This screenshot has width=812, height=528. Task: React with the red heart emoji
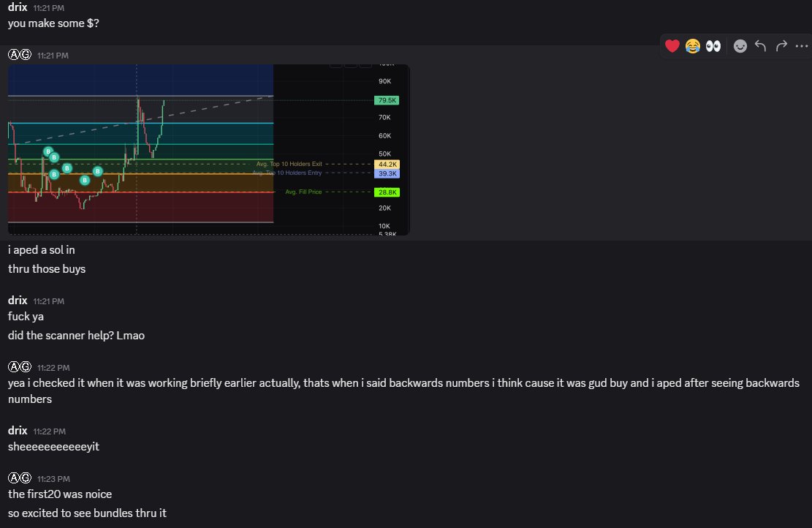pos(672,46)
